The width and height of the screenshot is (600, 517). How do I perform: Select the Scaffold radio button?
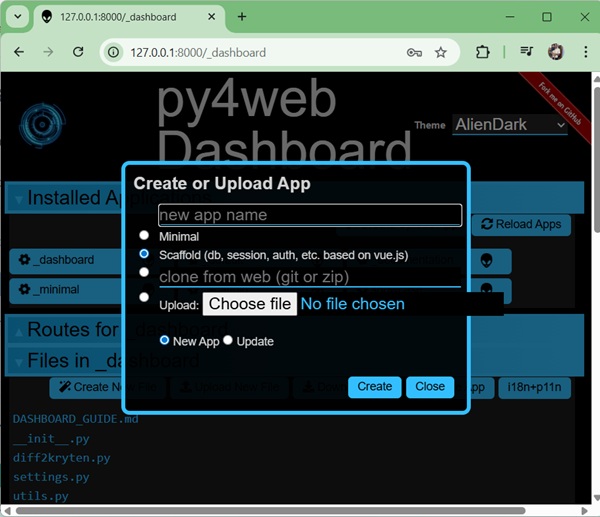pyautogui.click(x=144, y=254)
